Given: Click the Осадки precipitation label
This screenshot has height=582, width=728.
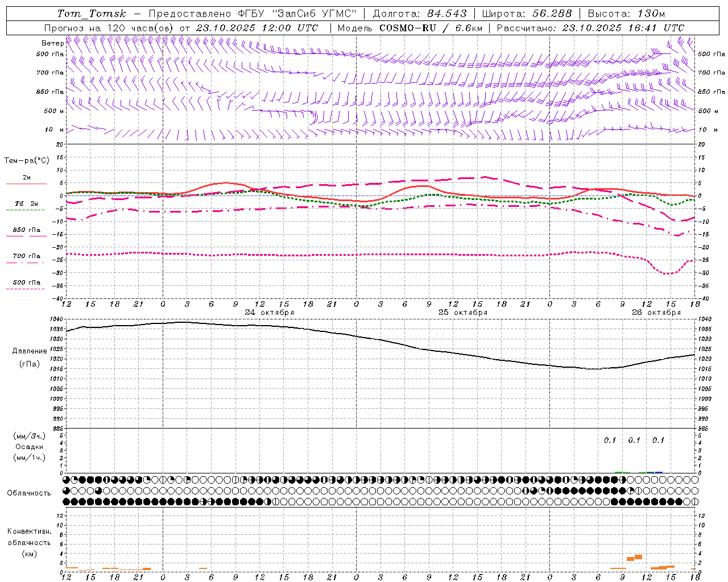Looking at the screenshot, I should 30,447.
